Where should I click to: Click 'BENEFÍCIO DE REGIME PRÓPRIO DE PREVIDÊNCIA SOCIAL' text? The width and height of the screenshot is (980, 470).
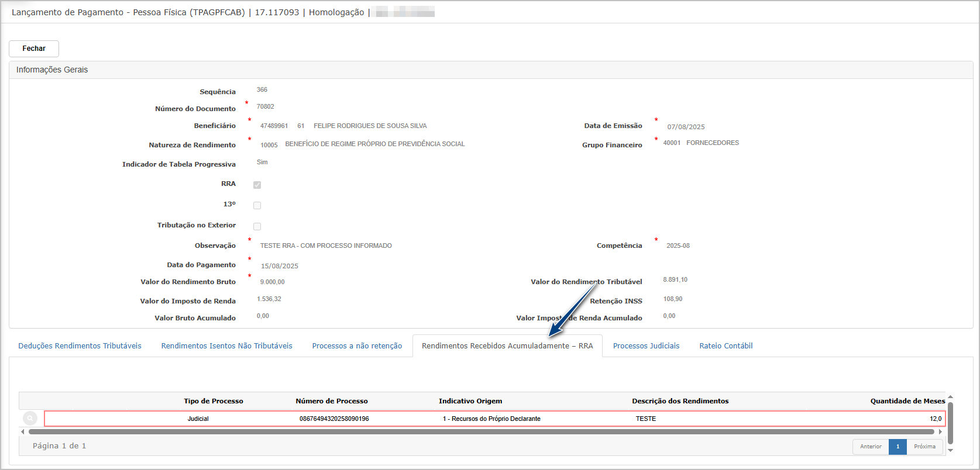pos(375,144)
